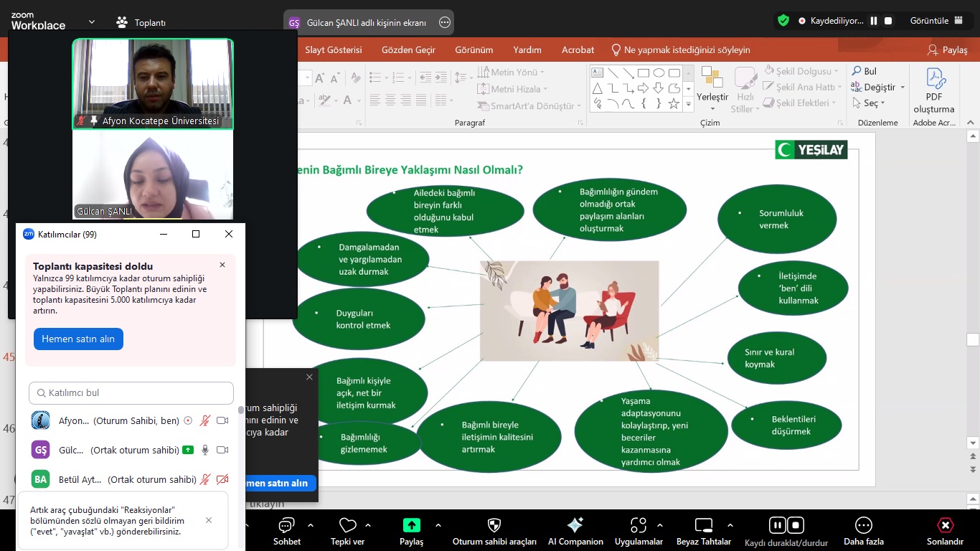Viewport: 980px width, 551px height.
Task: Expand the arrow next to Paylaş
Action: (x=438, y=524)
